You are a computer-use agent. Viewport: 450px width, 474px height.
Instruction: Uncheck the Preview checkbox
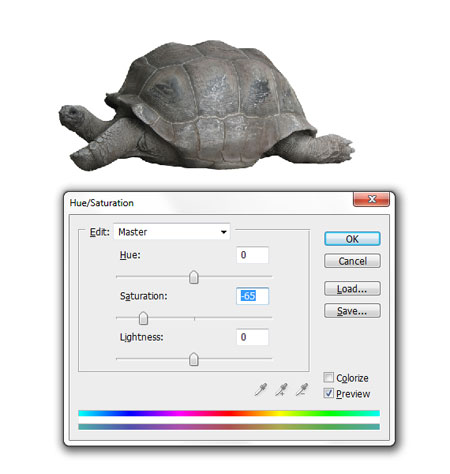pos(328,393)
